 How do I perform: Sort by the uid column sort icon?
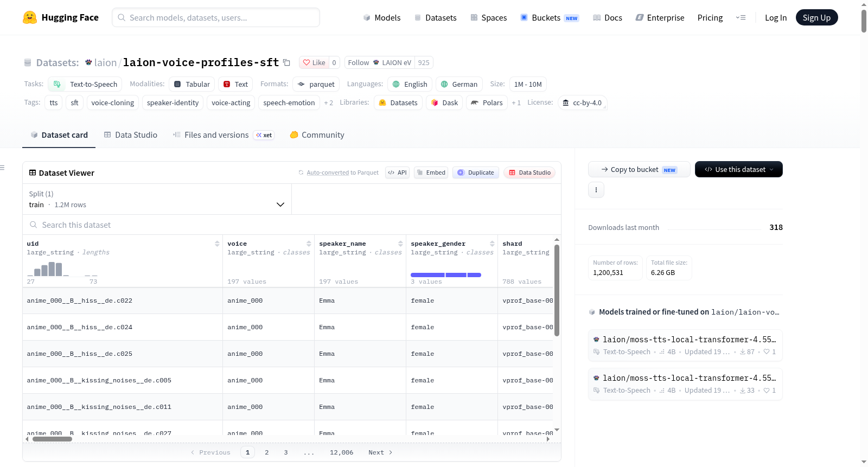[x=217, y=244]
